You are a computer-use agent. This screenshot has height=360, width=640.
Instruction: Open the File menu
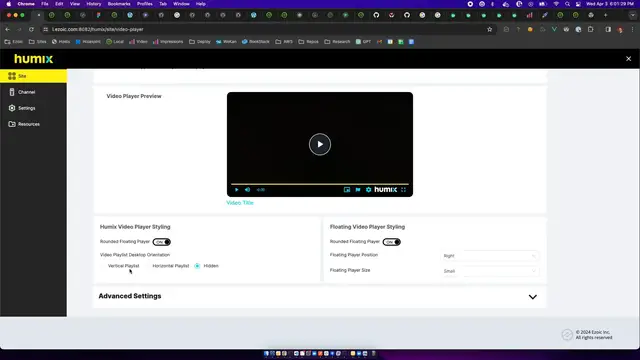(44, 4)
